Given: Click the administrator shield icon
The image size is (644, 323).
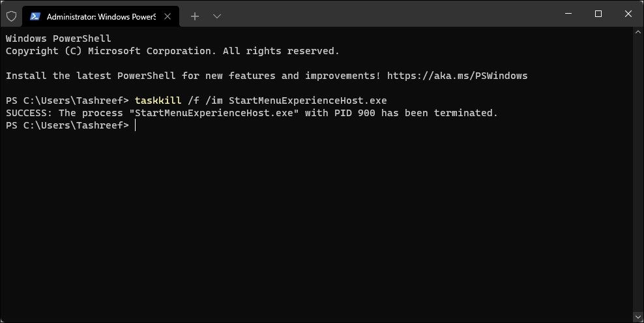Looking at the screenshot, I should pyautogui.click(x=11, y=16).
